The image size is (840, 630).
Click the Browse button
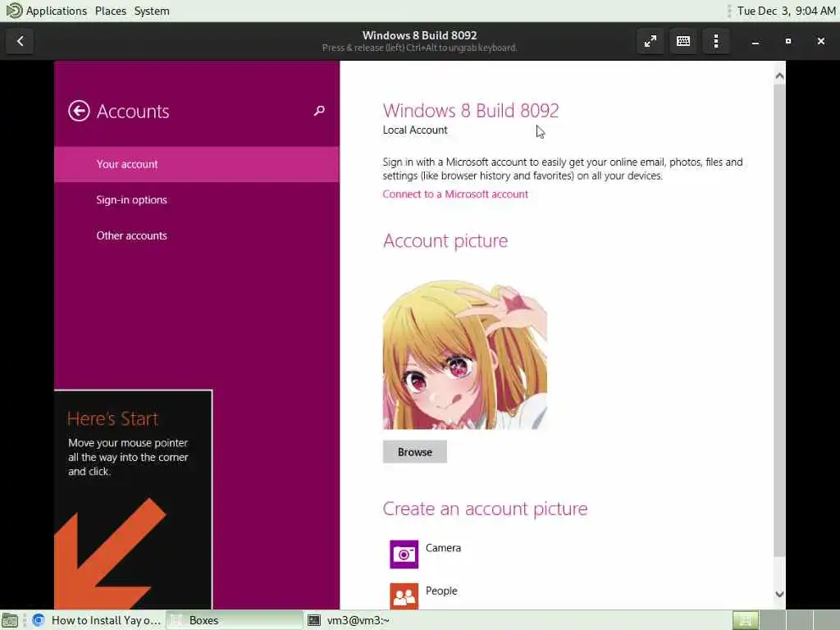[x=414, y=452]
